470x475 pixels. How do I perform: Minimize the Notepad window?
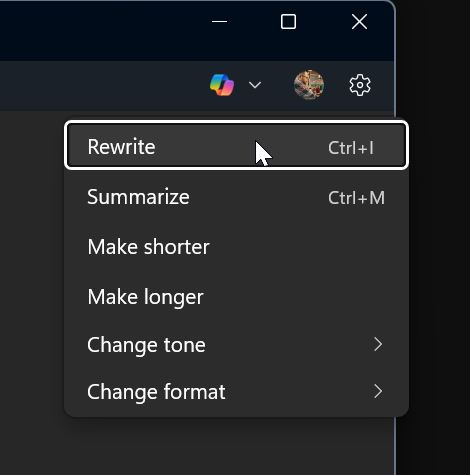click(x=219, y=22)
